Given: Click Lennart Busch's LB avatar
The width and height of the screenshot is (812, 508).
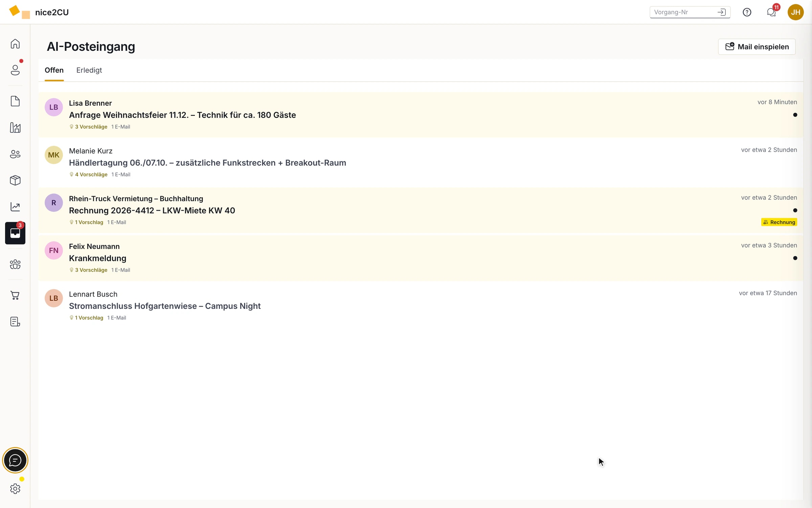Looking at the screenshot, I should click(x=54, y=298).
